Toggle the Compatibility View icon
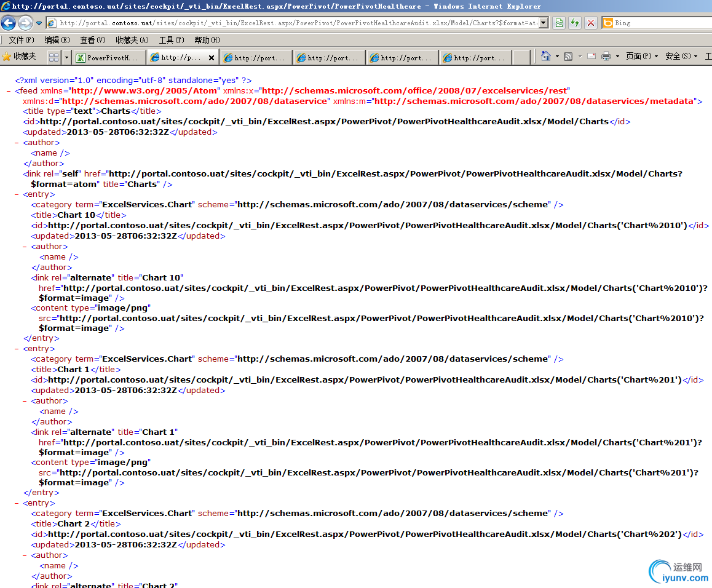This screenshot has width=712, height=588. (x=560, y=23)
